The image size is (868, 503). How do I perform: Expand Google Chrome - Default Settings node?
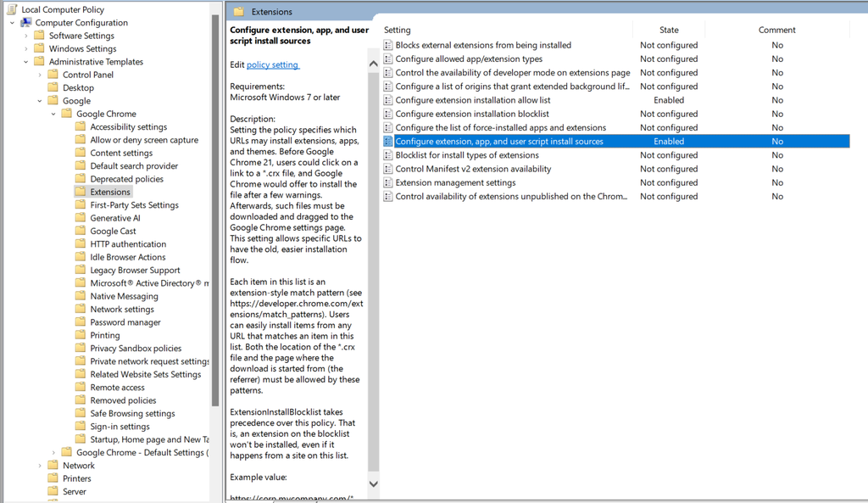pos(53,453)
